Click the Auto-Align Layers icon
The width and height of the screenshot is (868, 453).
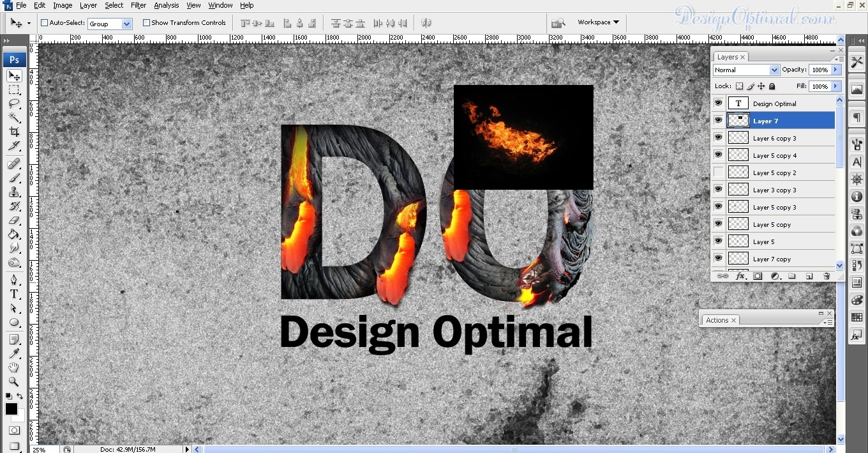tap(426, 23)
